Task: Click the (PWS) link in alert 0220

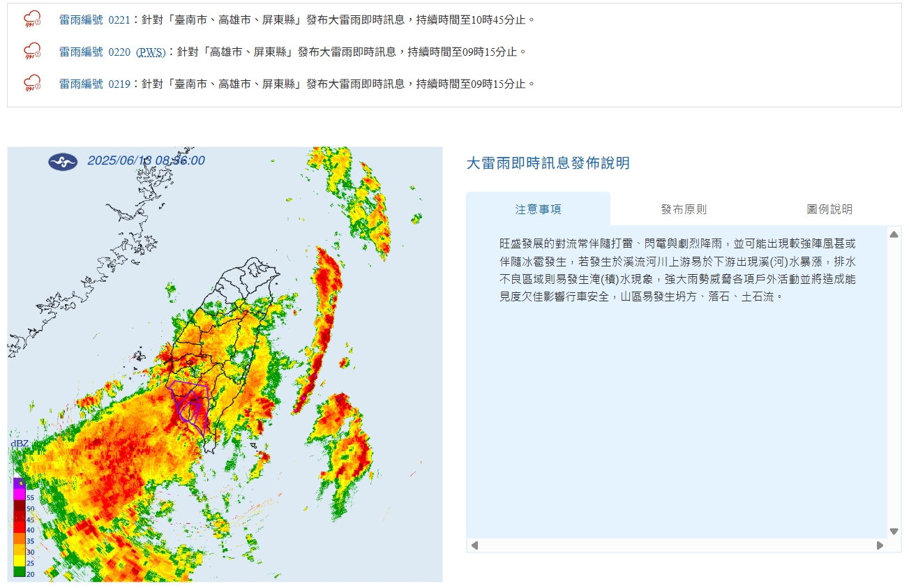Action: click(x=151, y=52)
